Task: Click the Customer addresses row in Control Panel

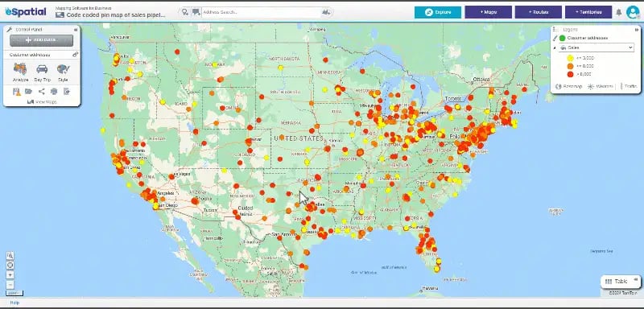Action: click(42, 55)
